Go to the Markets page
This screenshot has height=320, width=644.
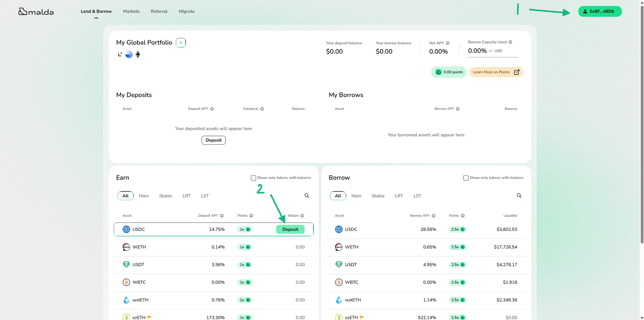click(131, 11)
